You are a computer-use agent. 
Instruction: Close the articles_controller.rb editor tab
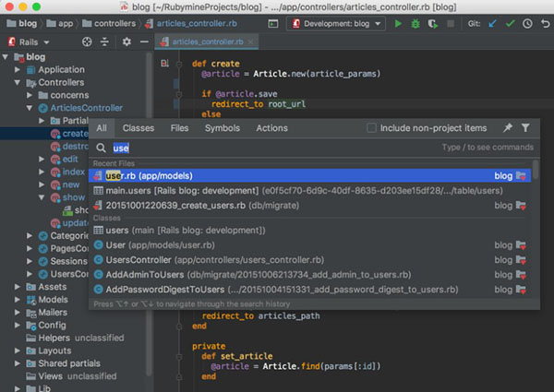[x=250, y=42]
